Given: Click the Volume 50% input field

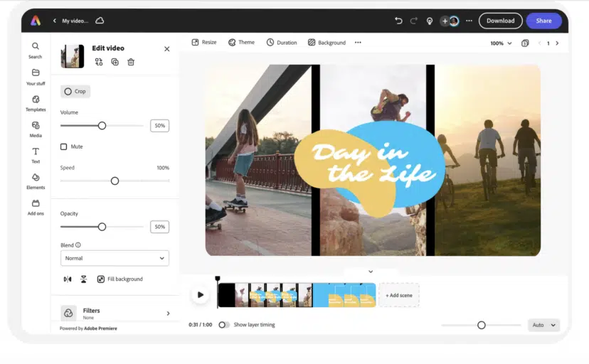Looking at the screenshot, I should click(159, 126).
